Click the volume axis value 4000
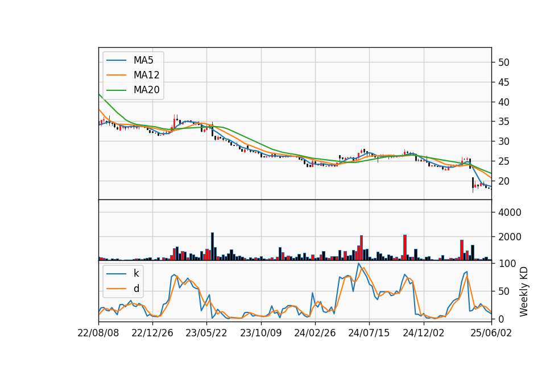Screen dimensions: 546x392 tap(510, 212)
